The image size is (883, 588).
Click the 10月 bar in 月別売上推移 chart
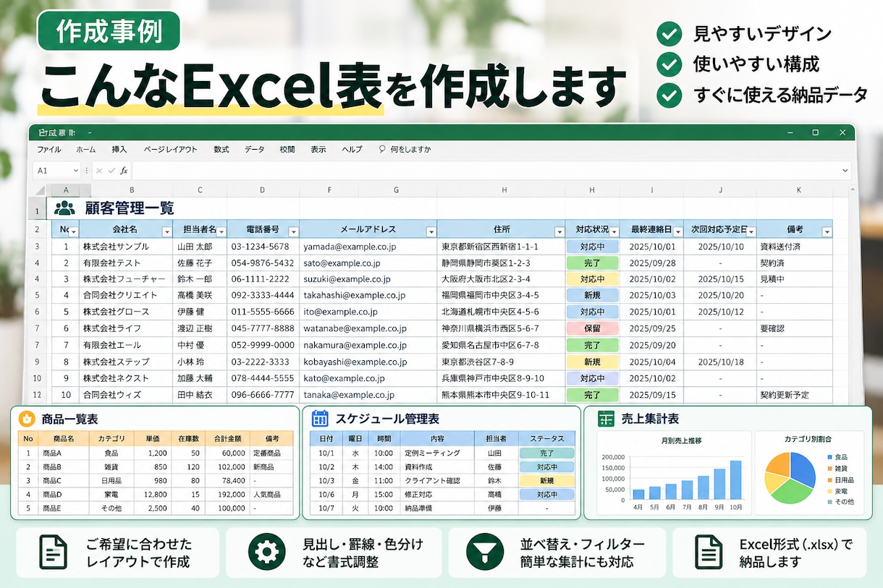click(735, 480)
